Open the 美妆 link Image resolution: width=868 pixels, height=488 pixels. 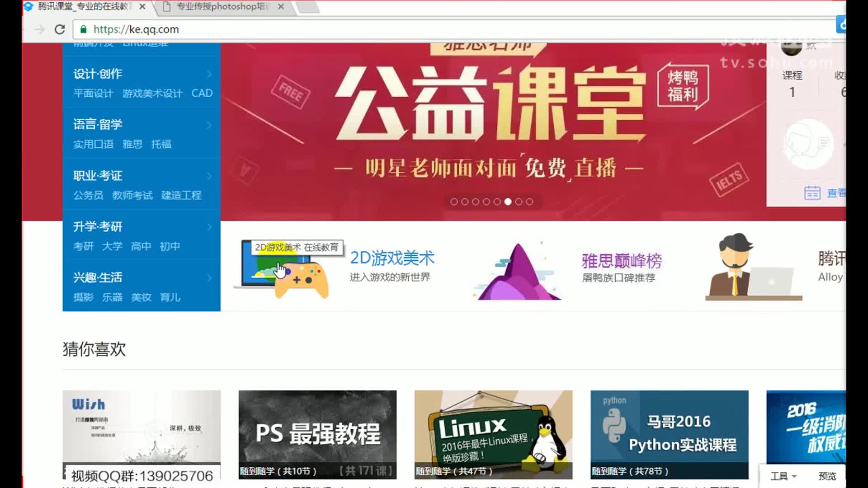[141, 297]
